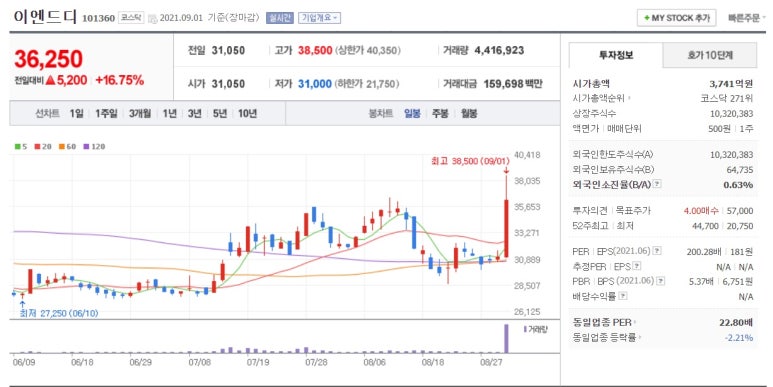773x387 pixels.
Task: Click the orange 60-day moving average swatch
Action: point(62,146)
